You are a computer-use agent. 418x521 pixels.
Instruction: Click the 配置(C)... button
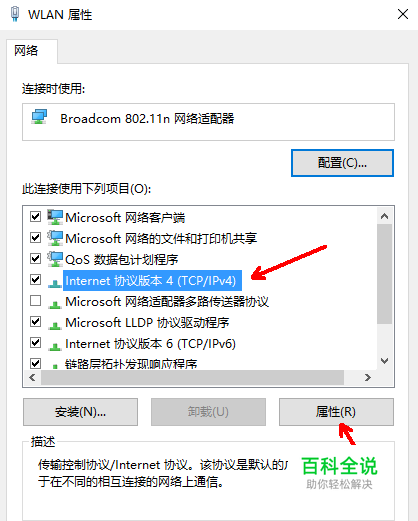pyautogui.click(x=342, y=163)
